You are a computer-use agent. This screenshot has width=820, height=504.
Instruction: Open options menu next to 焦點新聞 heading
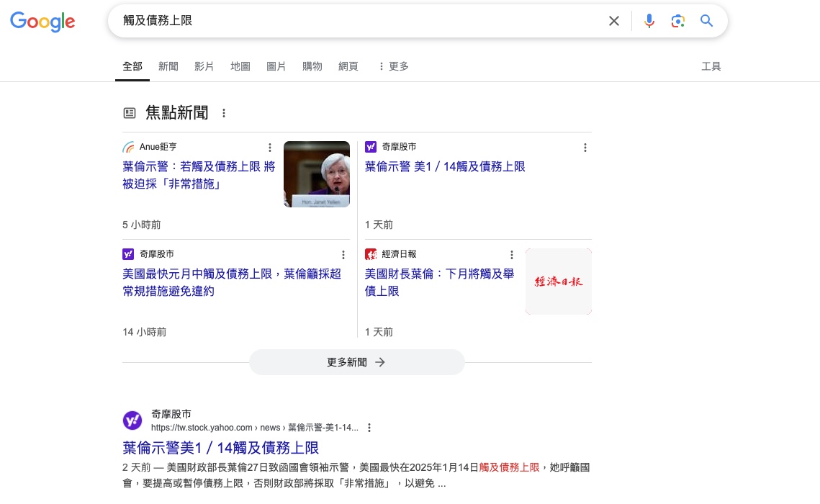pyautogui.click(x=224, y=113)
